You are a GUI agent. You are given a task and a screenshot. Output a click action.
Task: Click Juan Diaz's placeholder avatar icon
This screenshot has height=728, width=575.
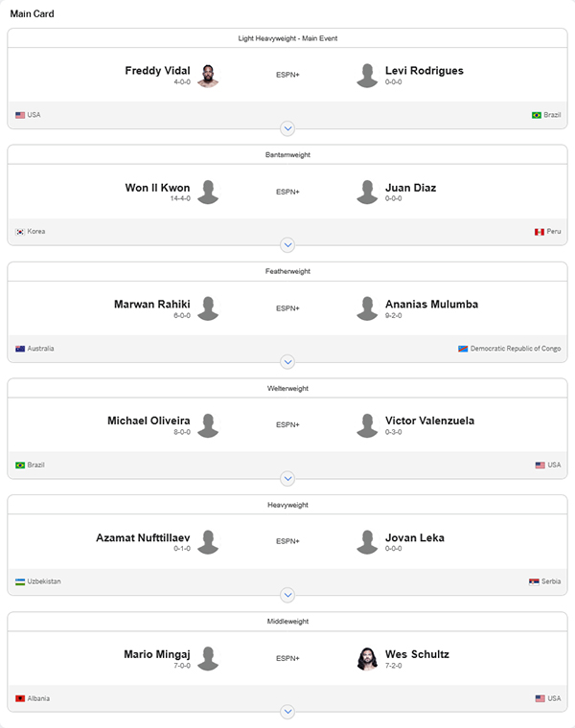coord(367,193)
